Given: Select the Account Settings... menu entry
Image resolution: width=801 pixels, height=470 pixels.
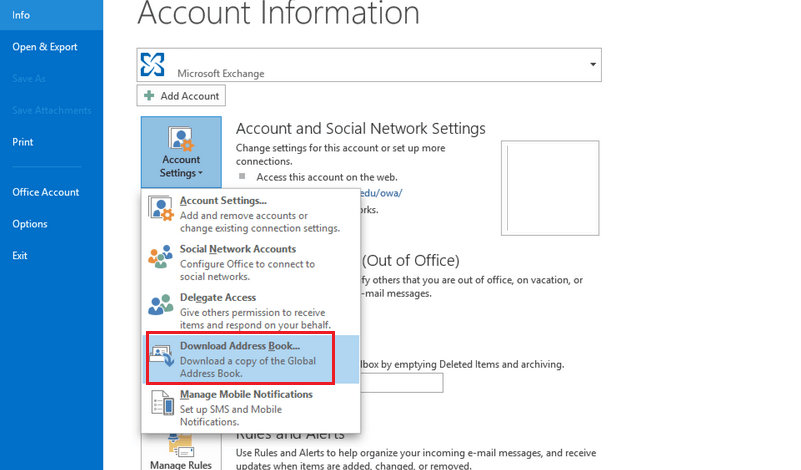Looking at the screenshot, I should [251, 214].
